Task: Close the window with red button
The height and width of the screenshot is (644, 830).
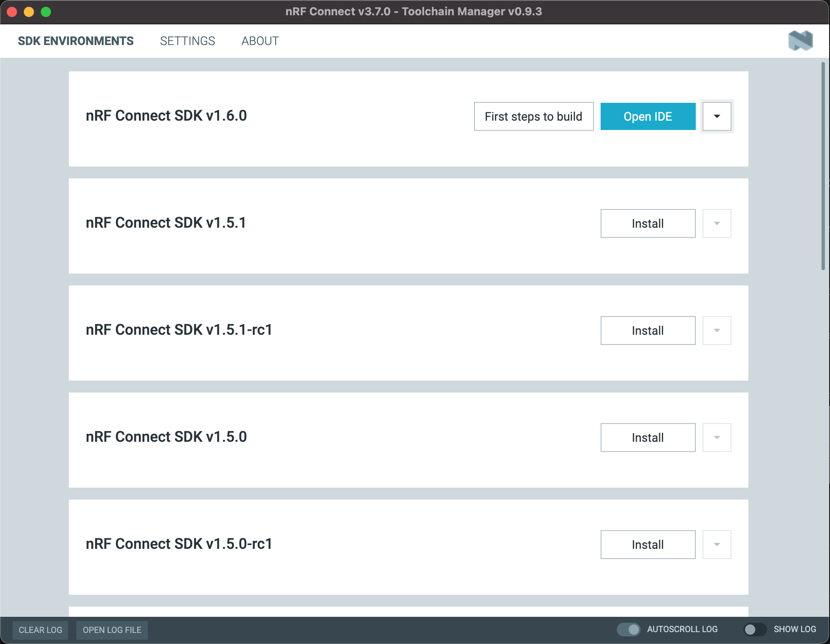Action: coord(12,12)
